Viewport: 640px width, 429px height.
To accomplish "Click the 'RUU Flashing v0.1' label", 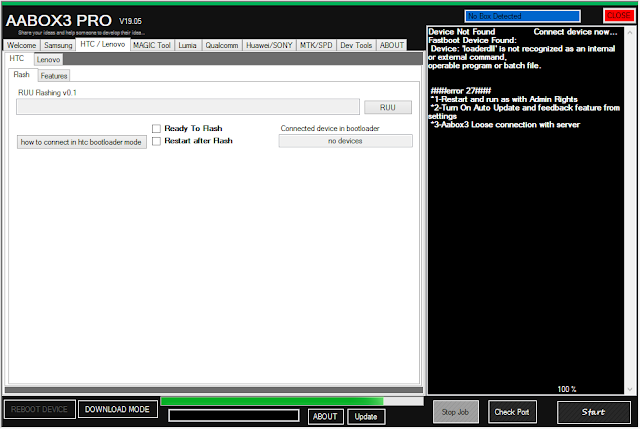I will pos(47,93).
